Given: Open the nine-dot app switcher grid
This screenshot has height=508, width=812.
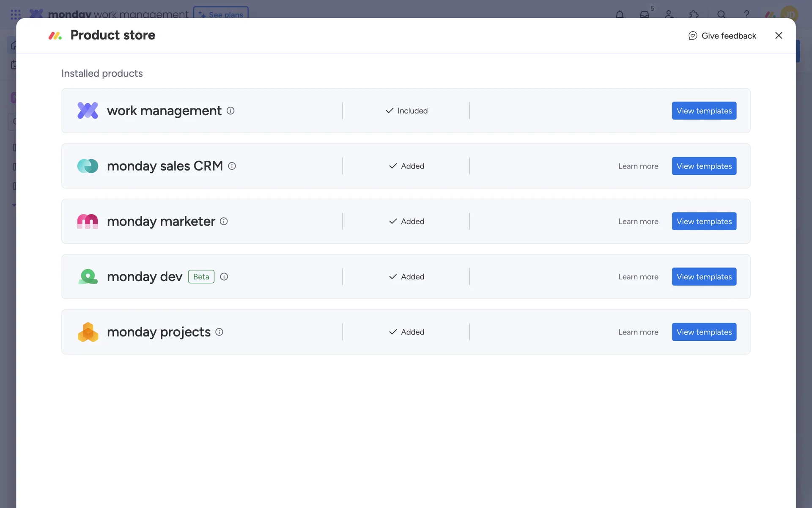Looking at the screenshot, I should [x=16, y=14].
